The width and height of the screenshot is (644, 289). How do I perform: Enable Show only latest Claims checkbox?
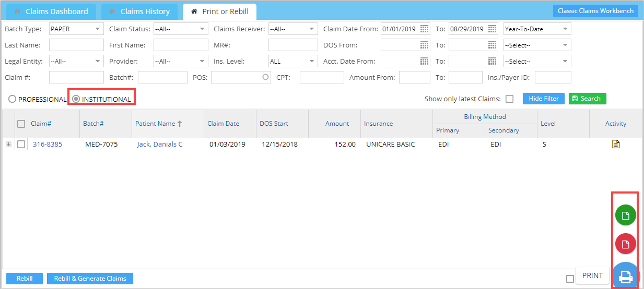point(509,99)
